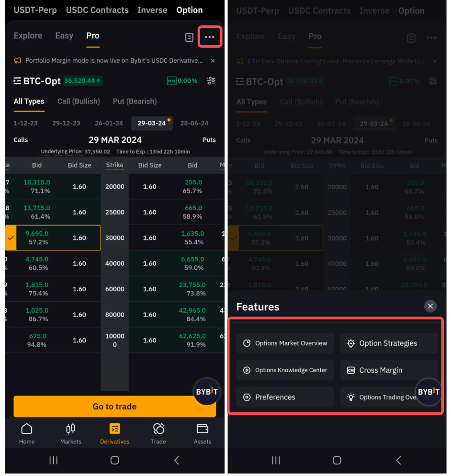Screen dimensions: 451x476
Task: Tap the Home icon in bottom navigation
Action: (27, 432)
